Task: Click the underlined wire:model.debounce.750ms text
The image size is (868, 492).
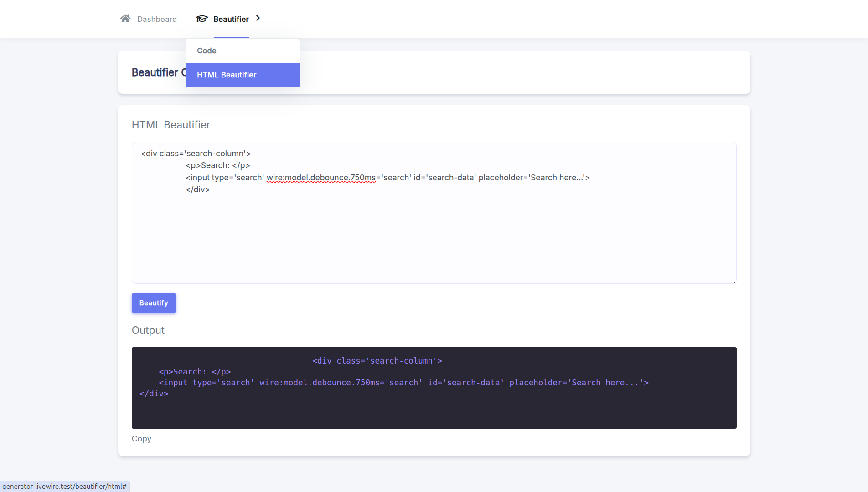Action: click(321, 178)
